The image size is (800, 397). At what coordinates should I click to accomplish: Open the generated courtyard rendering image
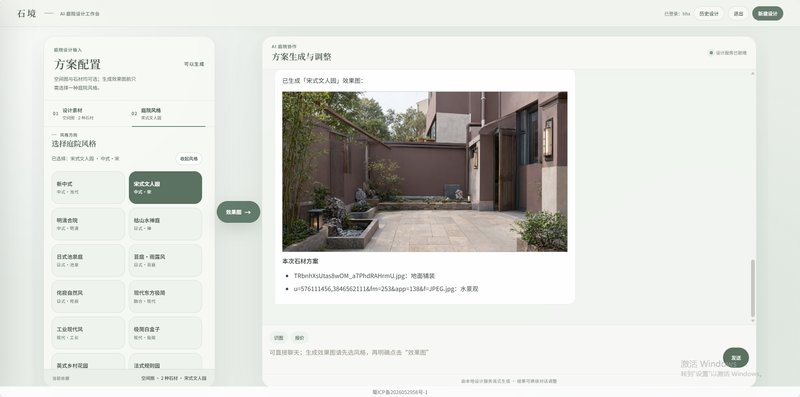pyautogui.click(x=424, y=171)
